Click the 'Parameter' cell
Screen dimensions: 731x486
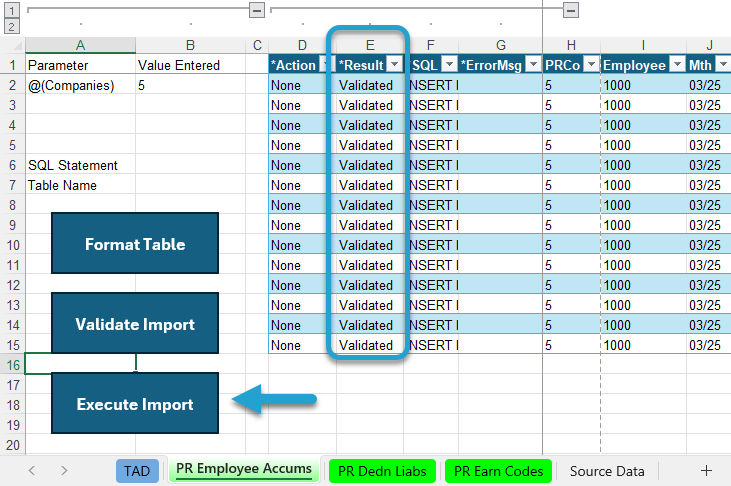(x=80, y=65)
